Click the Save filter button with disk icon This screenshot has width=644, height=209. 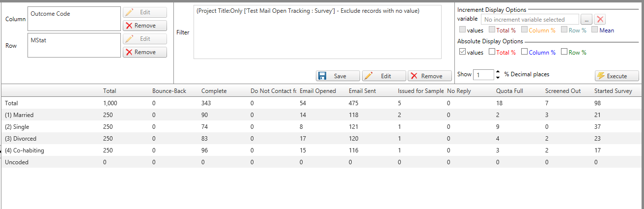tap(337, 76)
